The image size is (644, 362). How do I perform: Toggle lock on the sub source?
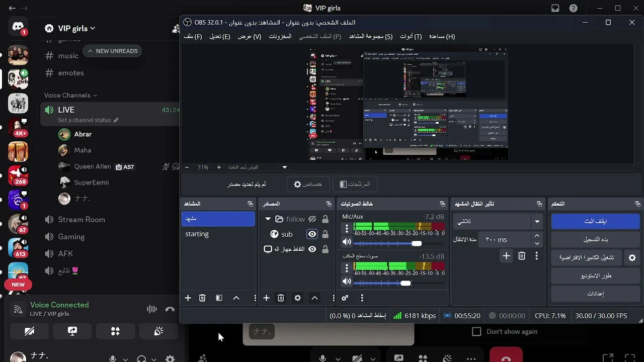click(x=326, y=234)
